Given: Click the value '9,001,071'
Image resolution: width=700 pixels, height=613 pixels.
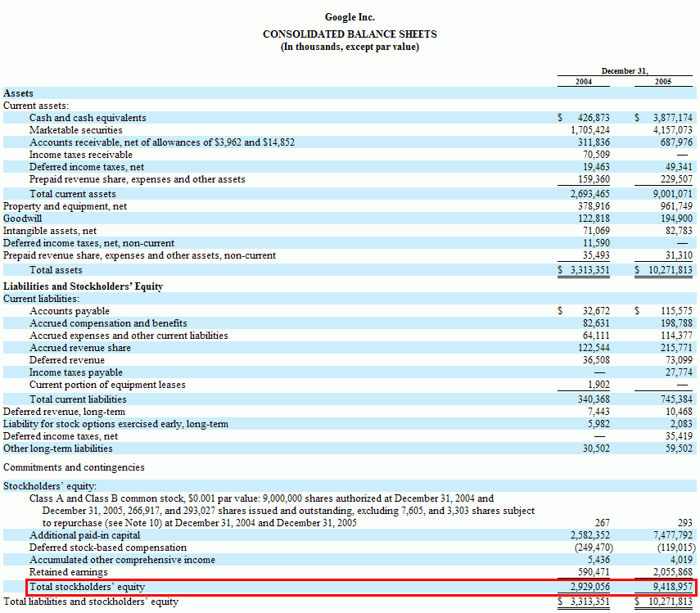Looking at the screenshot, I should pos(672,194).
